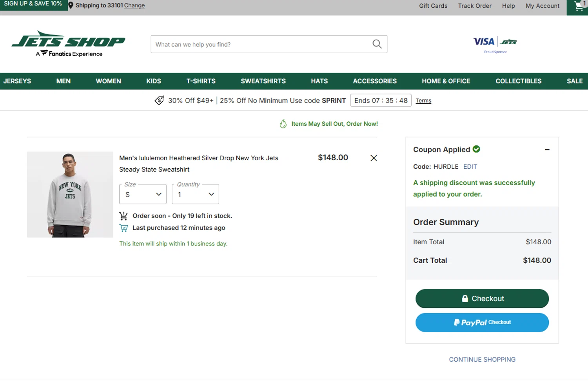Image resolution: width=588 pixels, height=381 pixels.
Task: Open My Account link
Action: point(543,6)
